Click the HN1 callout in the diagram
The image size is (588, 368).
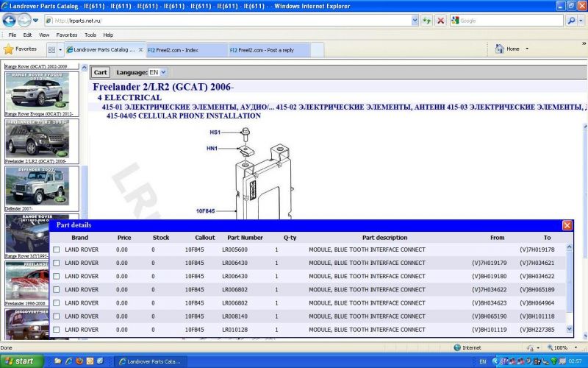coord(212,149)
